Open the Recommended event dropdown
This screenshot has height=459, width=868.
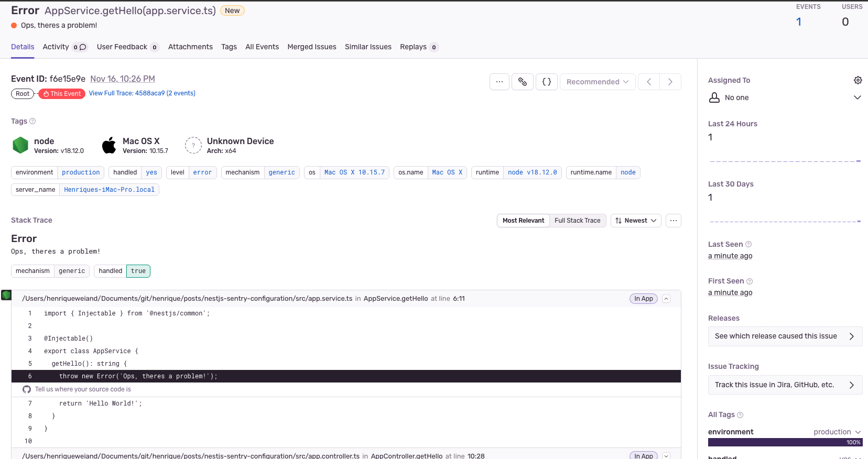[x=598, y=82]
